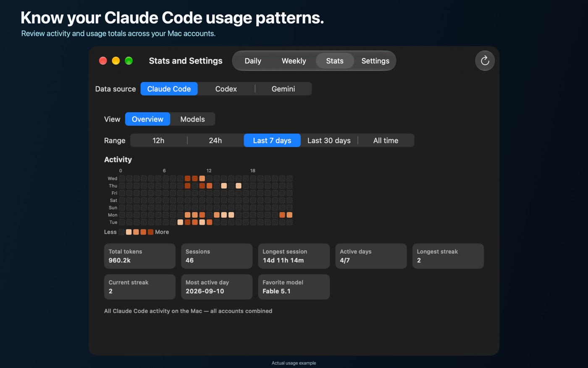This screenshot has width=588, height=368.
Task: Switch data source to Codex
Action: [x=226, y=89]
